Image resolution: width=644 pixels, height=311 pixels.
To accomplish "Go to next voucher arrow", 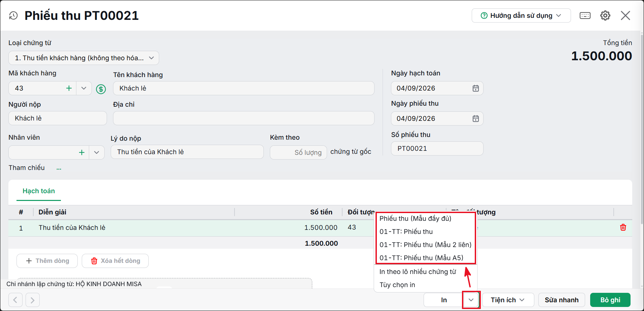I will [33, 300].
